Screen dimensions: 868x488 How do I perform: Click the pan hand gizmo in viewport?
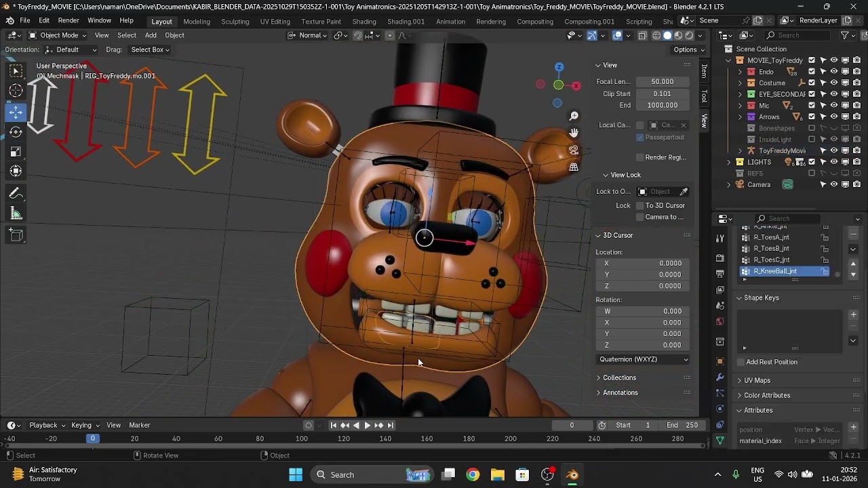tap(574, 133)
